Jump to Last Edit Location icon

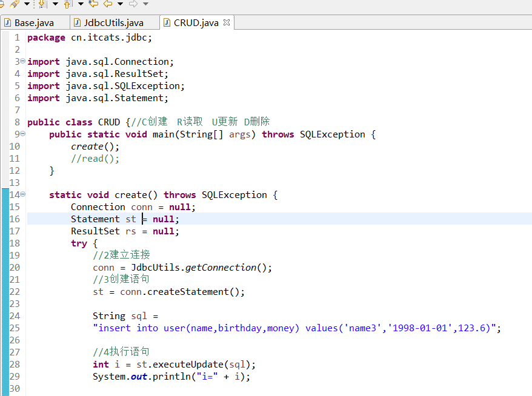[x=94, y=4]
